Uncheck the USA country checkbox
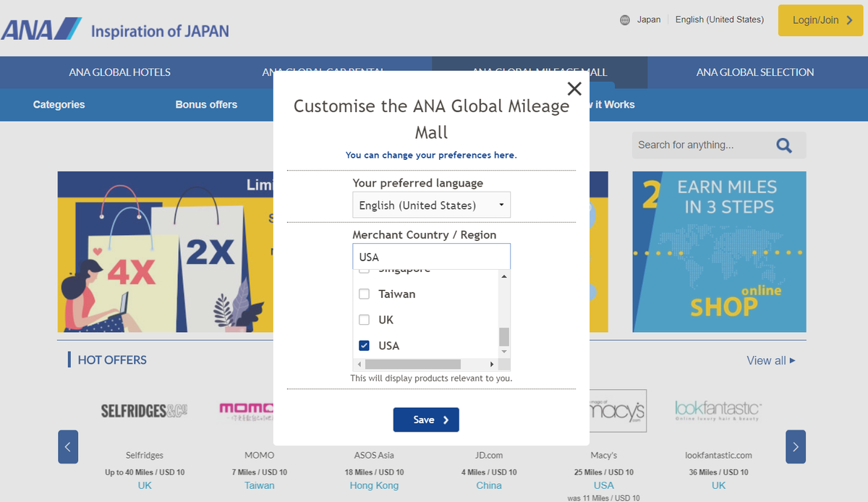 tap(365, 346)
